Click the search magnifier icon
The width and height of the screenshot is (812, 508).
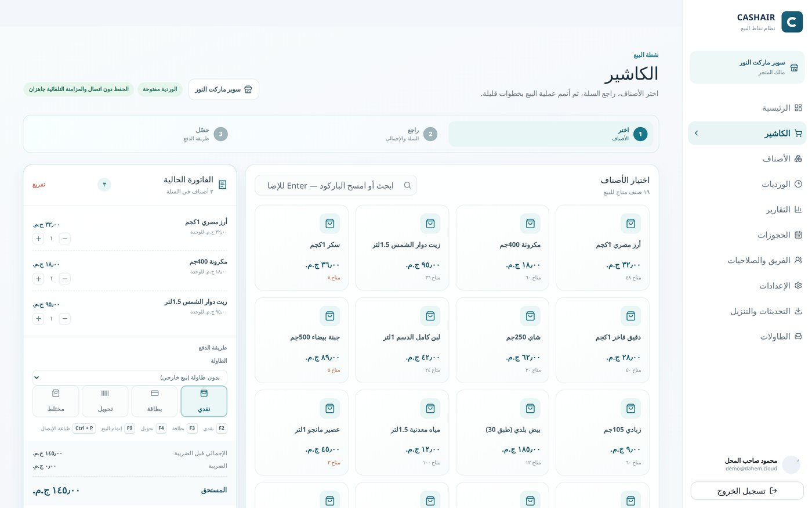(407, 185)
